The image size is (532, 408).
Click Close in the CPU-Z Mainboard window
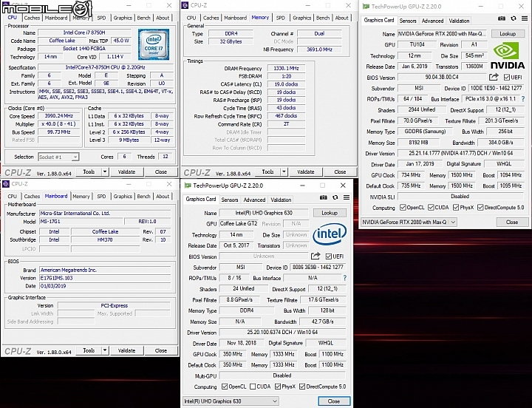point(161,350)
